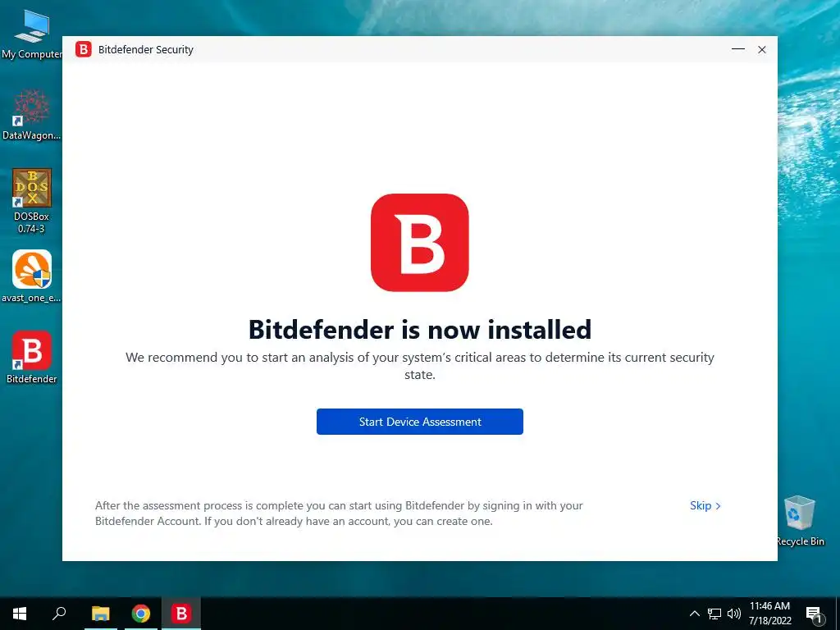Select the DOSBox 0.74-3 shortcut

(x=31, y=202)
